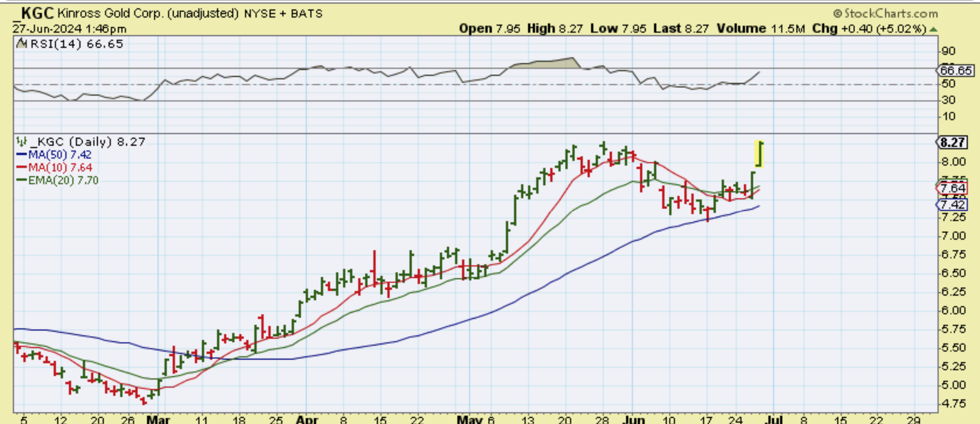Click the 'RSI(14) 66.65' indicator label
Viewport: 980px width, 424px height.
tap(77, 44)
